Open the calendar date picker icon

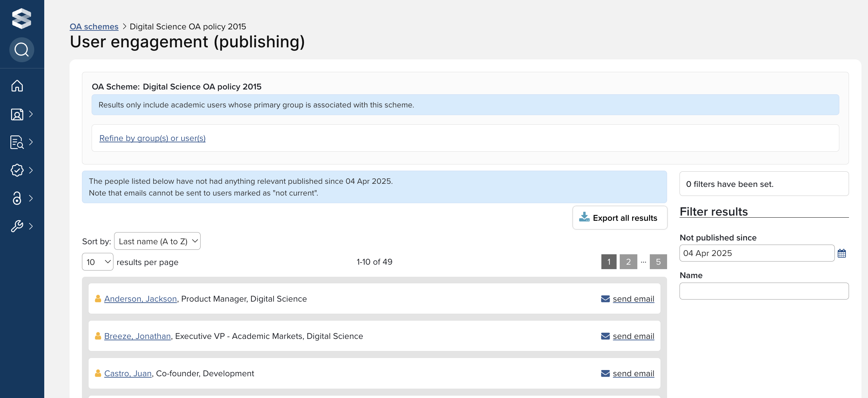pyautogui.click(x=842, y=253)
